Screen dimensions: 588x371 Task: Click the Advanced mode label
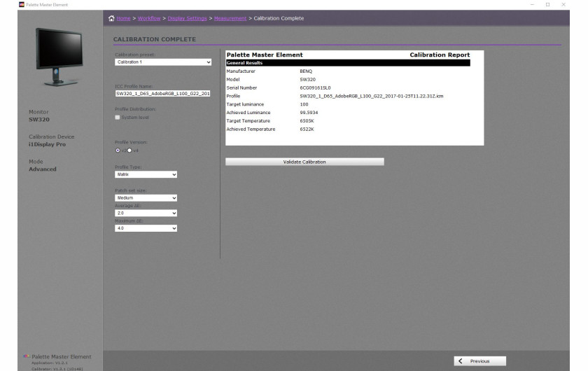[43, 169]
